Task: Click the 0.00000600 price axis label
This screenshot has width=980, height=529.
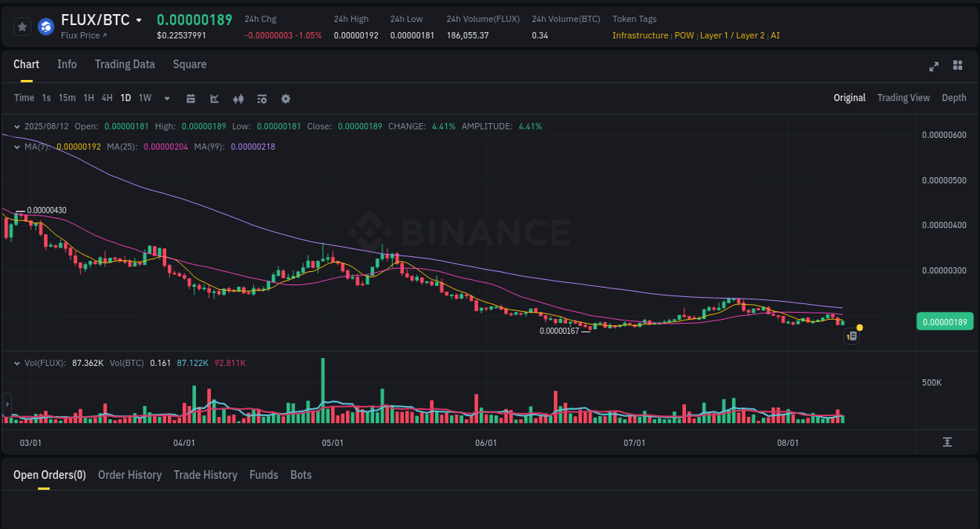Action: pos(944,135)
